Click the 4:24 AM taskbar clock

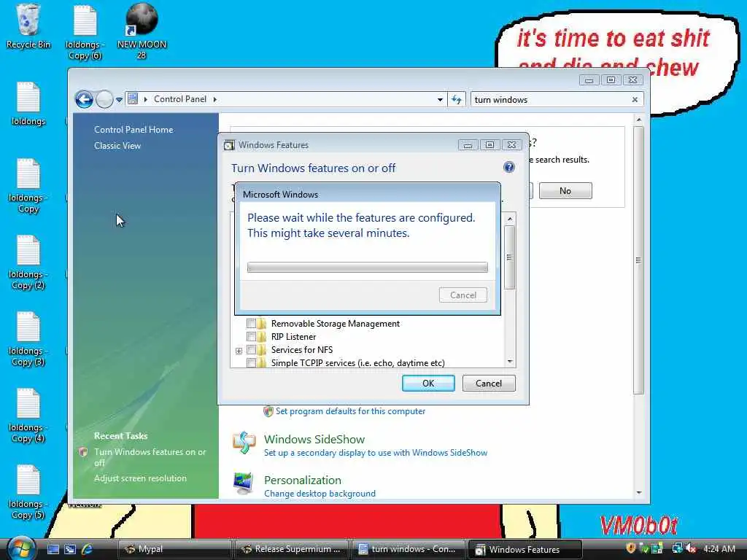click(719, 548)
